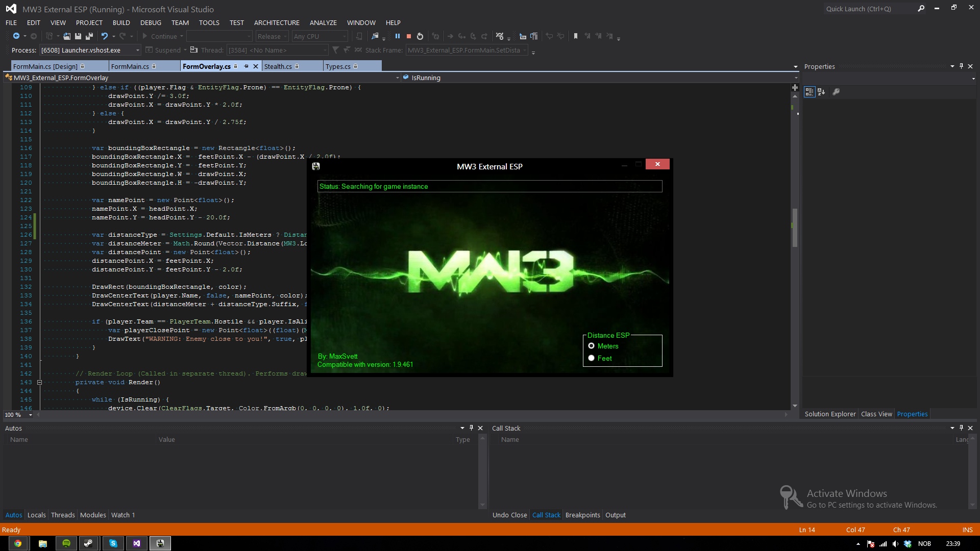Open Spotify from the taskbar

coord(66,543)
